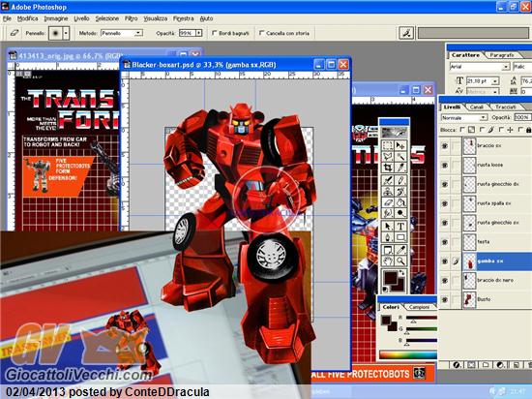Toggle Cancella con storia checkbox
532x399 pixels.
pyautogui.click(x=261, y=33)
